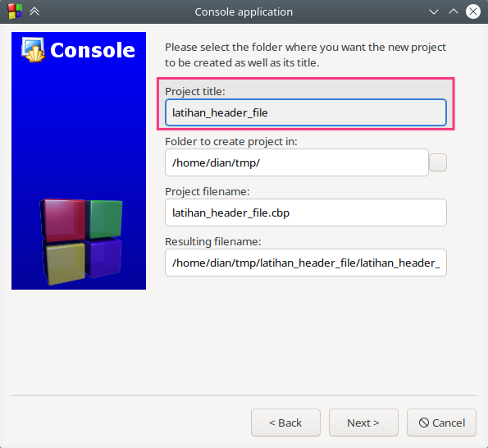488x448 pixels.
Task: Cancel the new project wizard
Action: coord(441,423)
